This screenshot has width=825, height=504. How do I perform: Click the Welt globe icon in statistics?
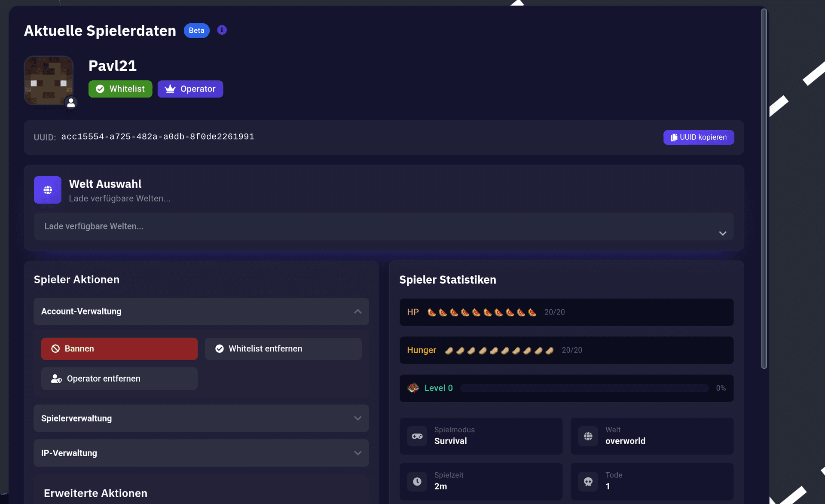click(588, 436)
